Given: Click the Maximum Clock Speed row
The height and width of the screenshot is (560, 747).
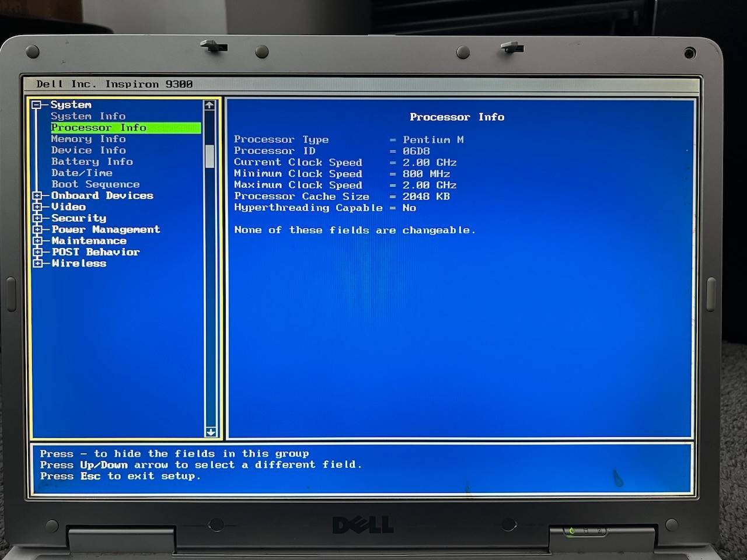Looking at the screenshot, I should click(345, 185).
